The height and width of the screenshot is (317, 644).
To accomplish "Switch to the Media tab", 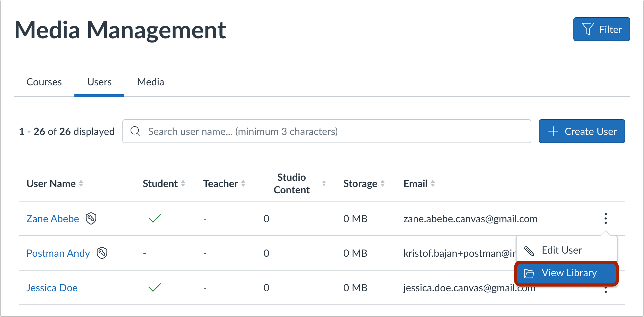I will 151,82.
